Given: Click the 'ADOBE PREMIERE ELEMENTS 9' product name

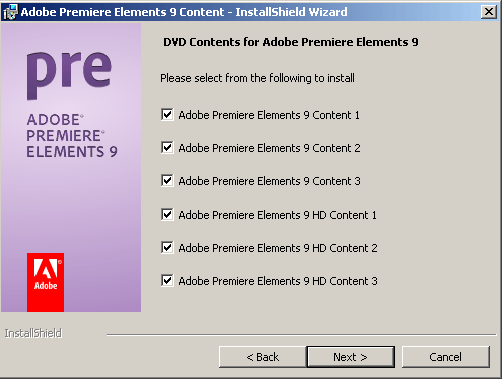Looking at the screenshot, I should pyautogui.click(x=72, y=136).
